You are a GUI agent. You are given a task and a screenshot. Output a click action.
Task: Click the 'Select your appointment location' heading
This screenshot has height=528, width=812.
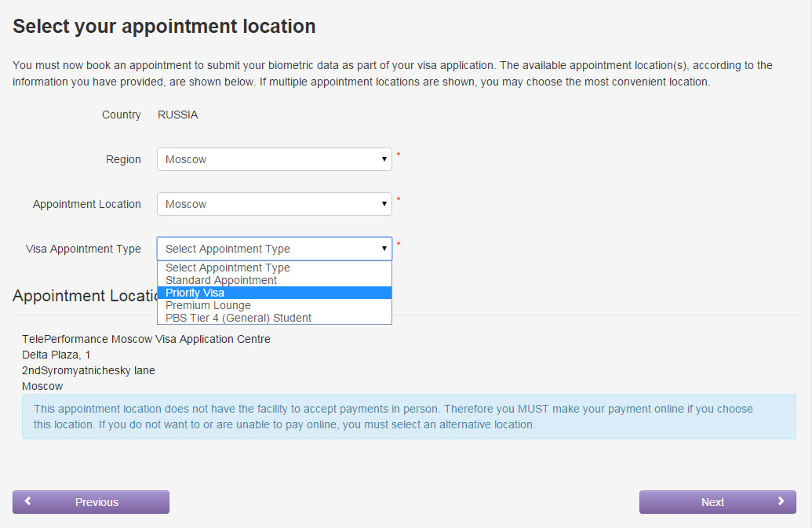tap(164, 27)
